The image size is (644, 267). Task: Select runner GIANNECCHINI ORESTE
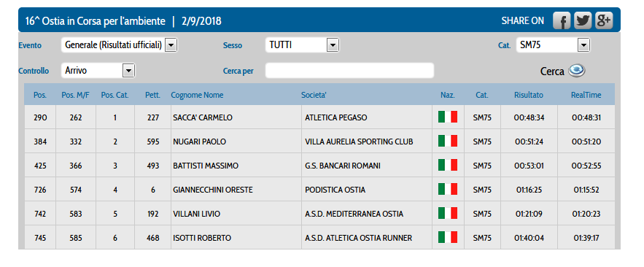pyautogui.click(x=213, y=190)
